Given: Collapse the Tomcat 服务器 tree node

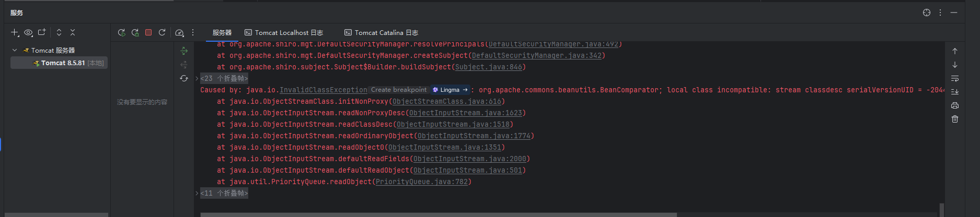Looking at the screenshot, I should 15,50.
